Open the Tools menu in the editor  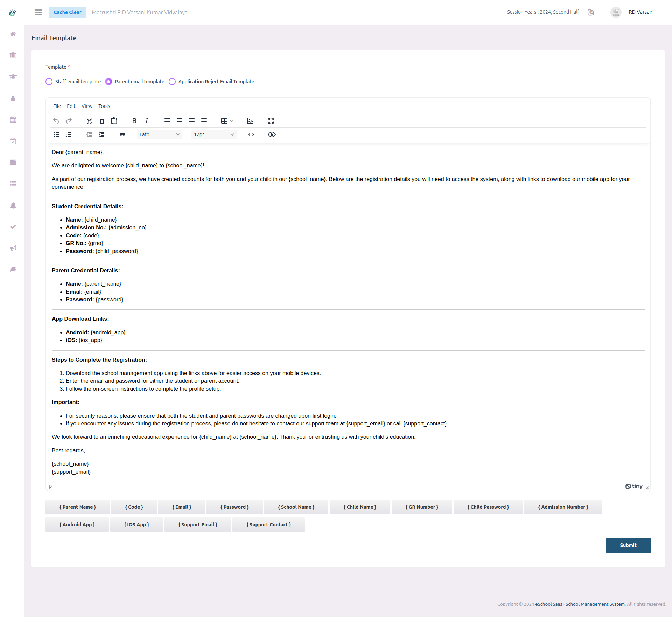click(x=104, y=106)
